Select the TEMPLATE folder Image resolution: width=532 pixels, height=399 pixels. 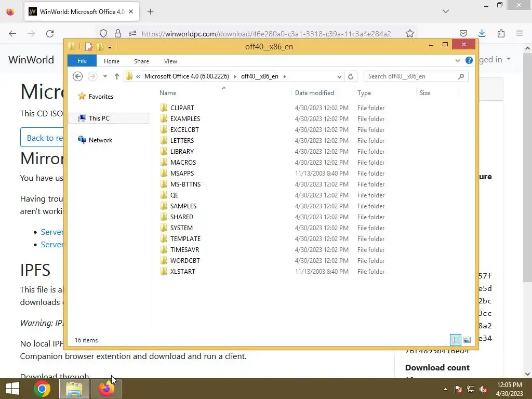tap(185, 238)
